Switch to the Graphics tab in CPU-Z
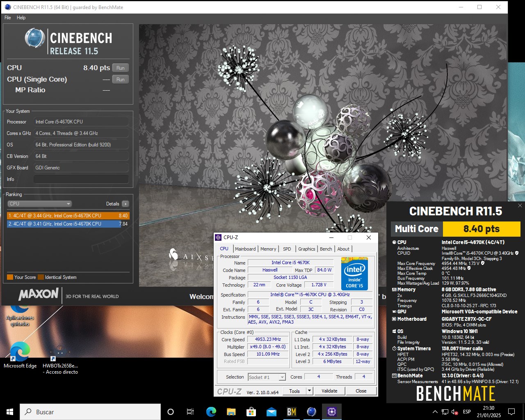This screenshot has width=525, height=420. point(307,249)
